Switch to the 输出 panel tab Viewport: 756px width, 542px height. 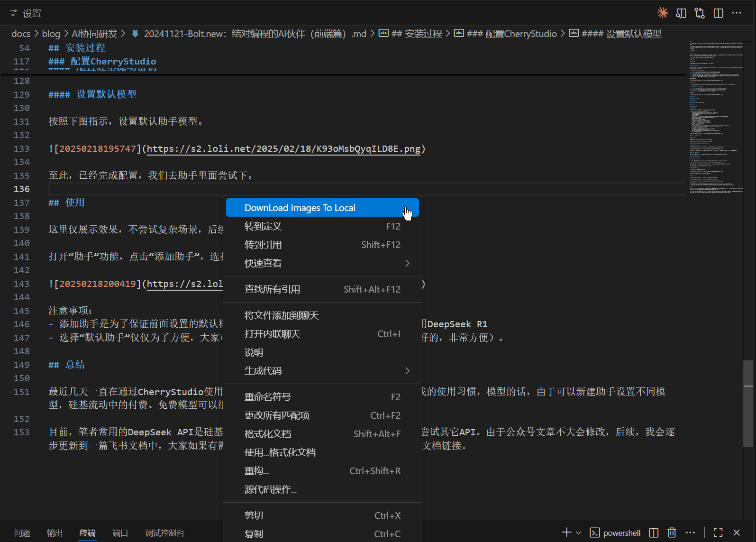[x=55, y=533]
